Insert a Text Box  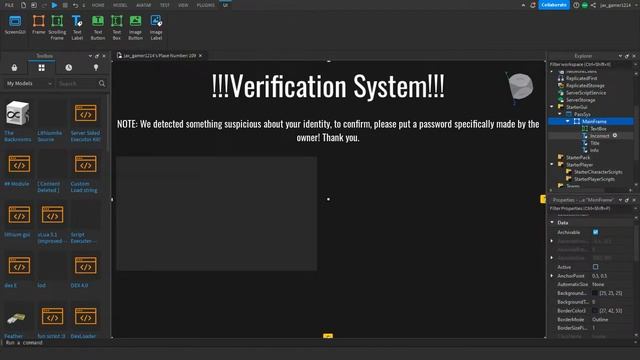pos(117,27)
